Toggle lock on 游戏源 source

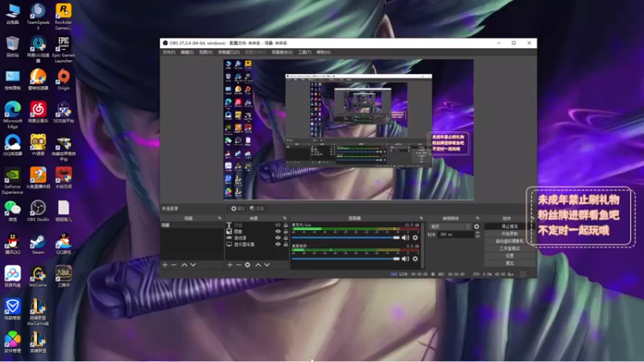click(x=286, y=237)
